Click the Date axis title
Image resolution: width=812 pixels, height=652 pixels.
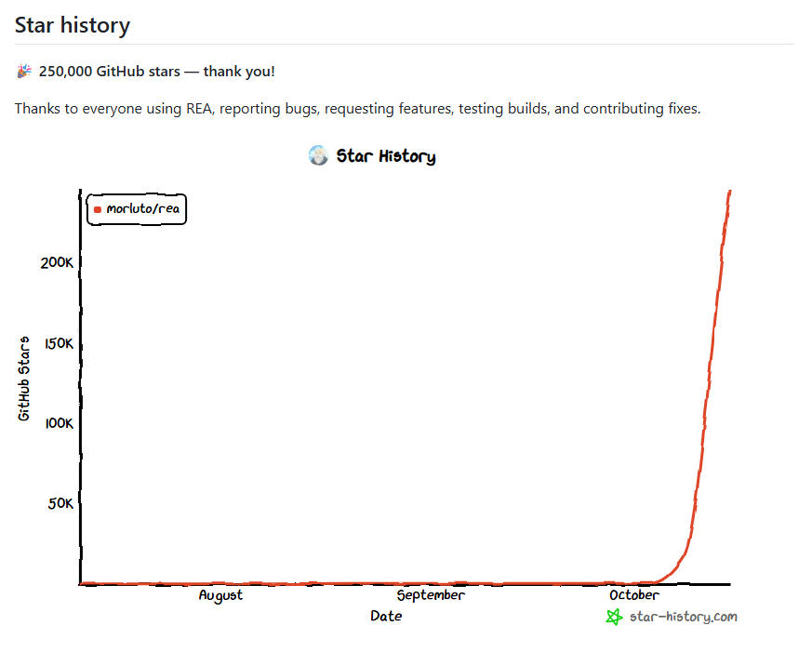click(x=386, y=617)
